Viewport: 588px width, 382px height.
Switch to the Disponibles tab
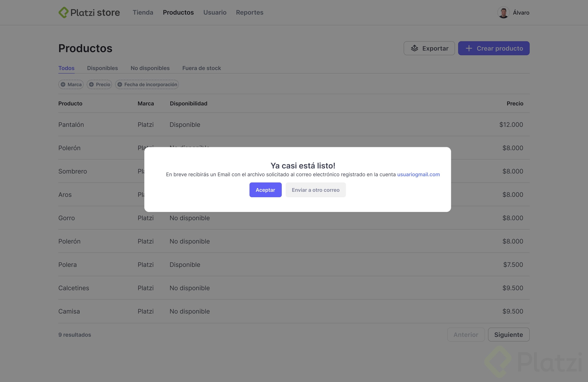[102, 68]
